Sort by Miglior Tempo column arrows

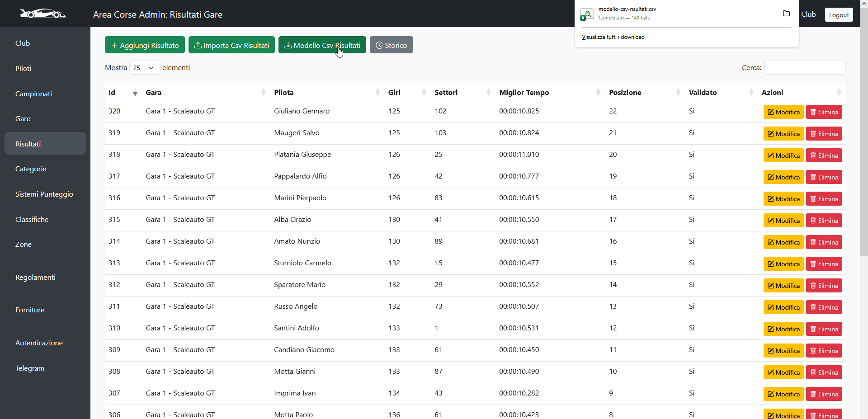click(x=599, y=93)
